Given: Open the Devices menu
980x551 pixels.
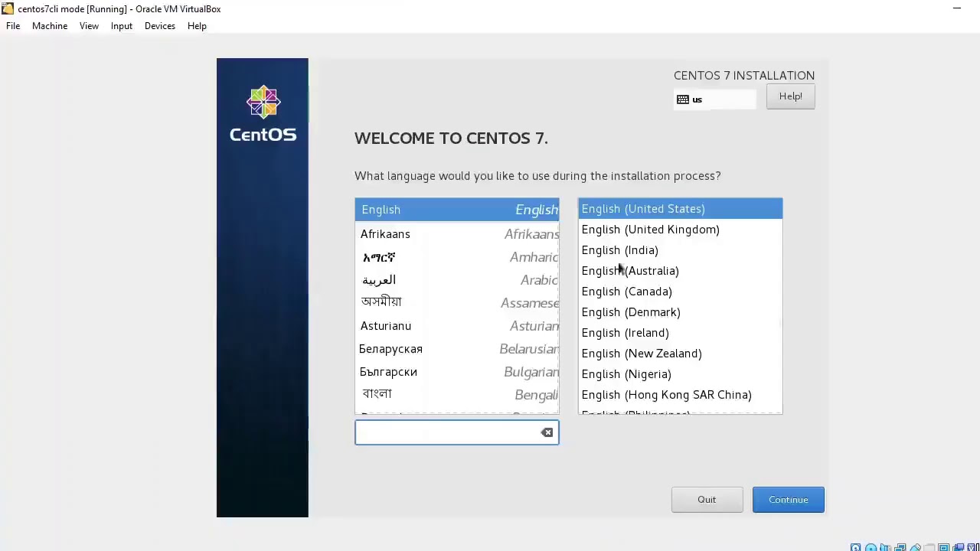Looking at the screenshot, I should pyautogui.click(x=160, y=26).
